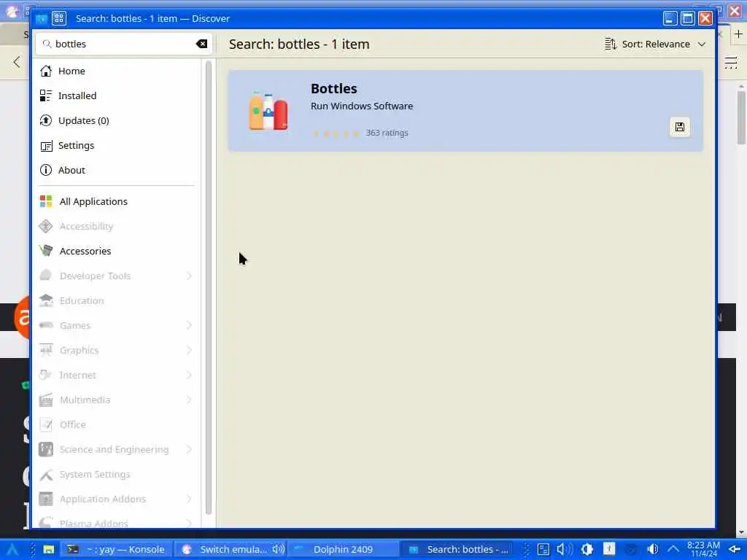Image resolution: width=747 pixels, height=560 pixels.
Task: Clear the bottles search field
Action: tap(201, 44)
